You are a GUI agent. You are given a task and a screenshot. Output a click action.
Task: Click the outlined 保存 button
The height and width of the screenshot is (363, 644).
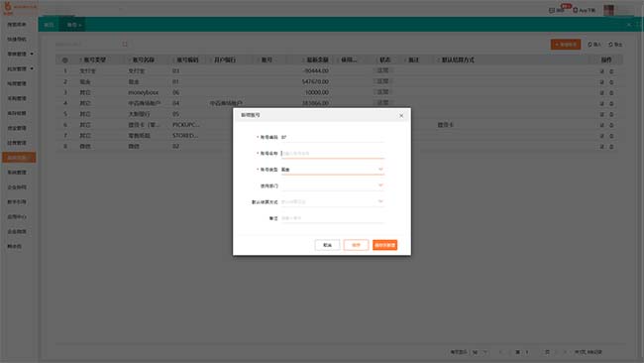(x=356, y=245)
